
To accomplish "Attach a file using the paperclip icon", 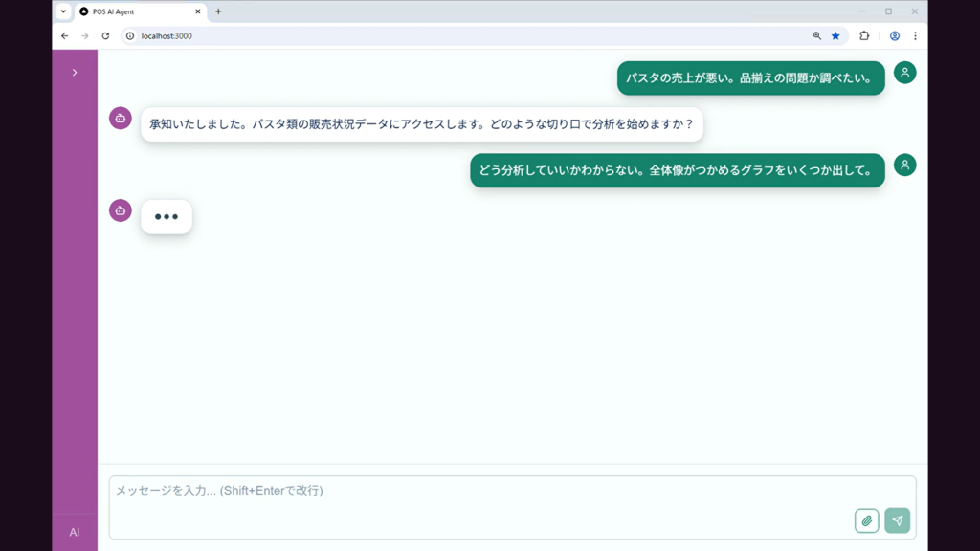I will click(867, 519).
